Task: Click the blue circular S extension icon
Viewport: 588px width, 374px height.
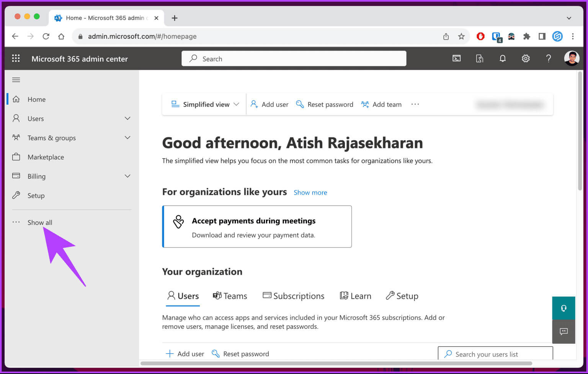Action: click(557, 36)
